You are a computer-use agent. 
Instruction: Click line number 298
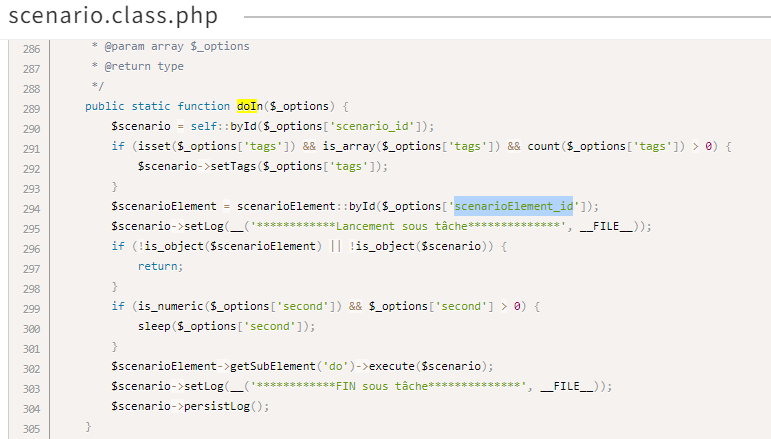[31, 289]
